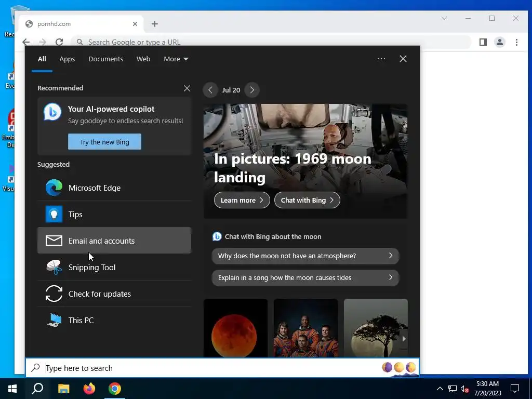Switch to Chrome in the taskbar

point(115,389)
